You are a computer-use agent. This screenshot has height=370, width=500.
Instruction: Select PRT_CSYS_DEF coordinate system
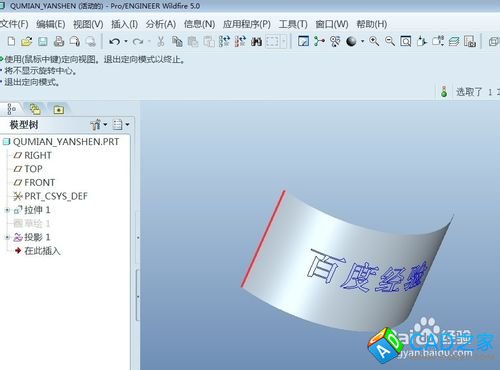point(50,196)
